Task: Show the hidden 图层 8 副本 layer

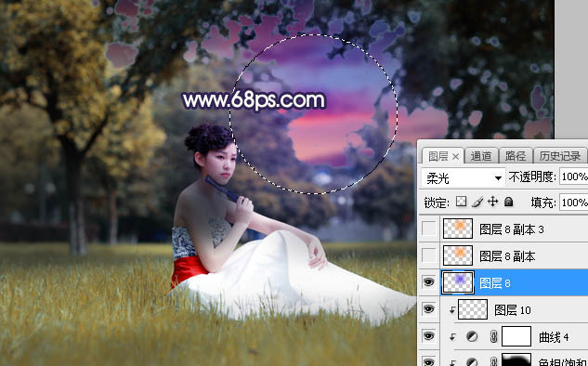Action: (429, 255)
